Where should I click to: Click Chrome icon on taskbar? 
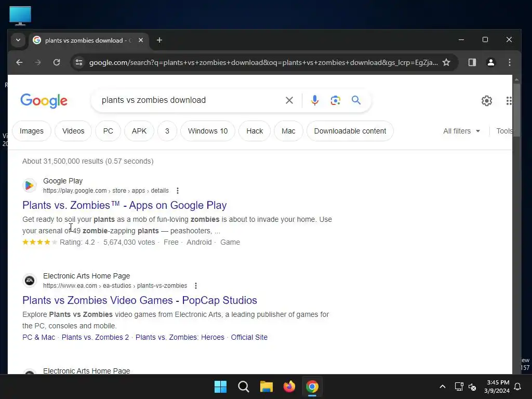(312, 387)
